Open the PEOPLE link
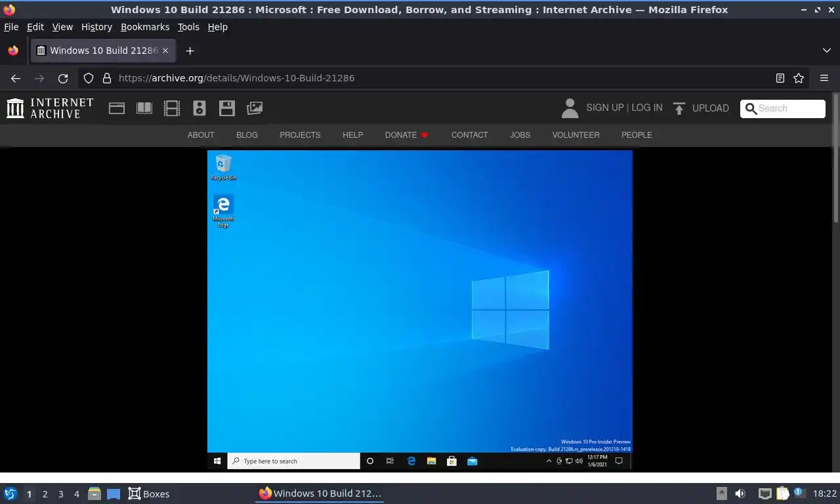 [637, 135]
